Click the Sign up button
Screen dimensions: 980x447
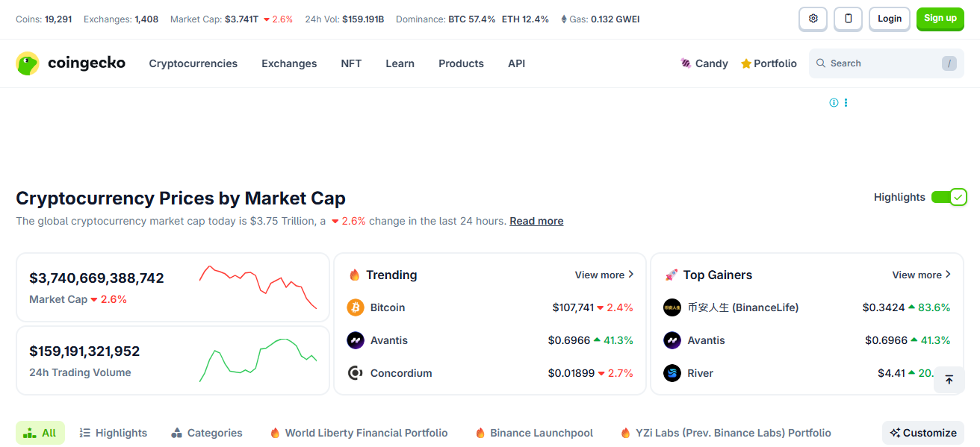click(940, 19)
